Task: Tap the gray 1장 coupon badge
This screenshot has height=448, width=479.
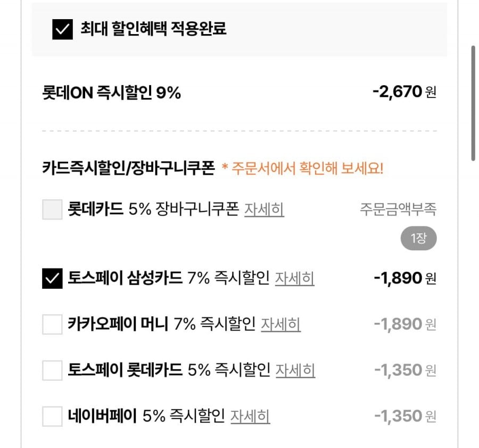Action: [418, 238]
